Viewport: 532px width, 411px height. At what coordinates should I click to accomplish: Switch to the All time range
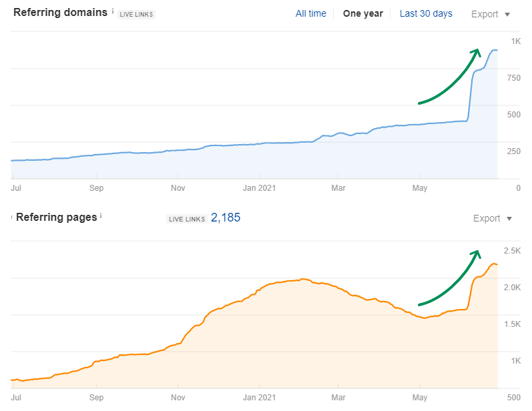click(311, 13)
